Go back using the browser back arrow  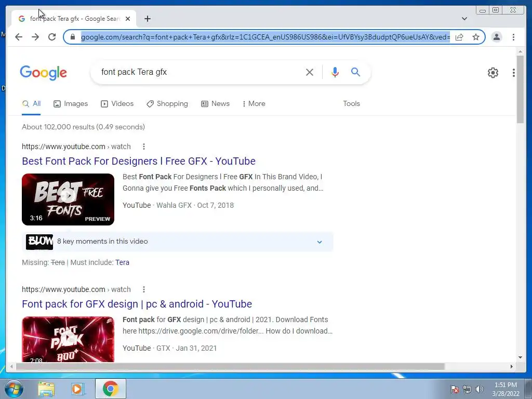click(x=19, y=37)
